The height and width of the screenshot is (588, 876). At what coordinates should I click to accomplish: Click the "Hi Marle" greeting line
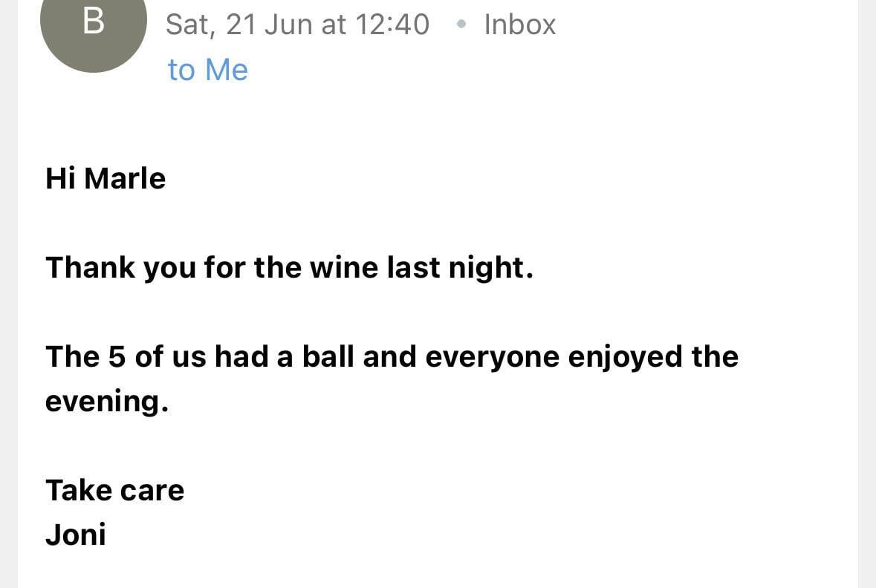point(106,179)
